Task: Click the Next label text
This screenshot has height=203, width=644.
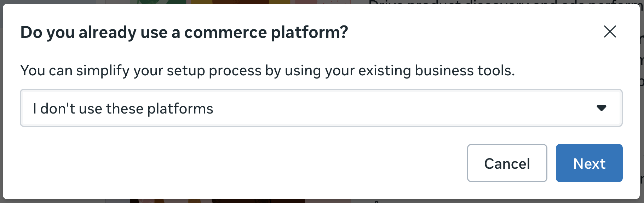Action: [x=589, y=164]
